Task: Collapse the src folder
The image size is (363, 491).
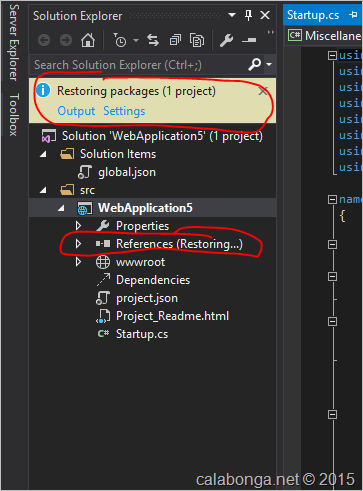Action: click(43, 190)
